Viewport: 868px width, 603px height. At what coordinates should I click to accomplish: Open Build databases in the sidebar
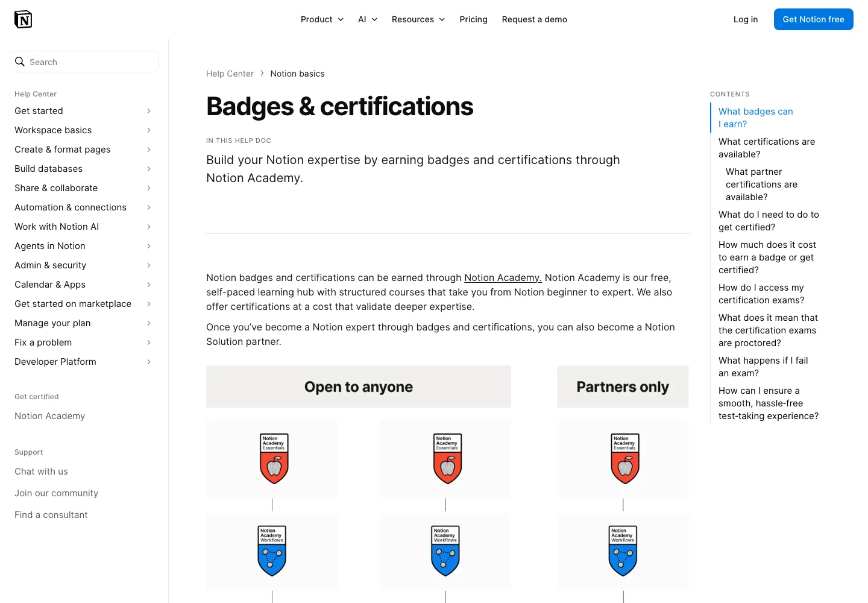pyautogui.click(x=48, y=169)
